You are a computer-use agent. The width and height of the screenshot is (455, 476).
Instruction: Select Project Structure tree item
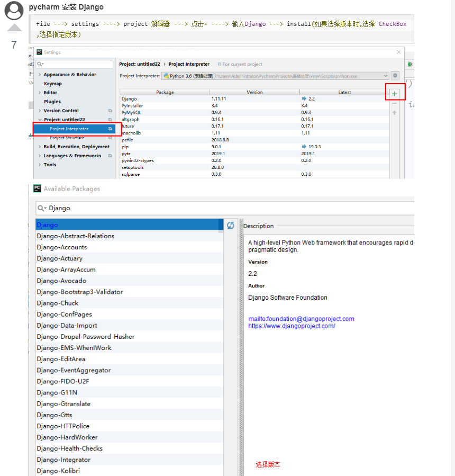click(67, 138)
